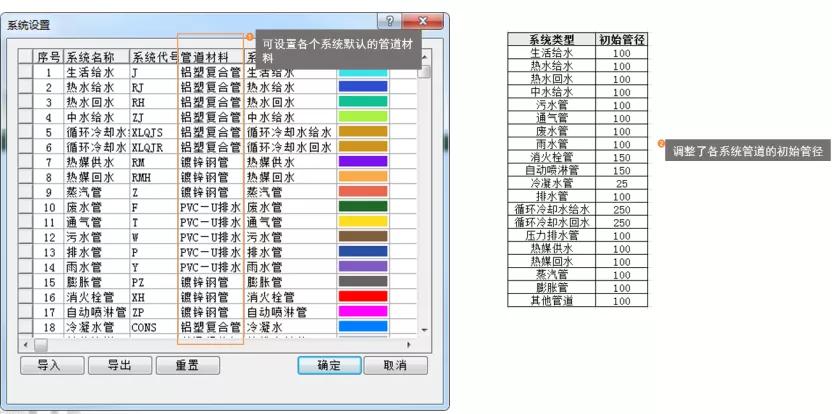Click the horizontal scrollbar right arrow
The width and height of the screenshot is (832, 414).
click(x=409, y=345)
